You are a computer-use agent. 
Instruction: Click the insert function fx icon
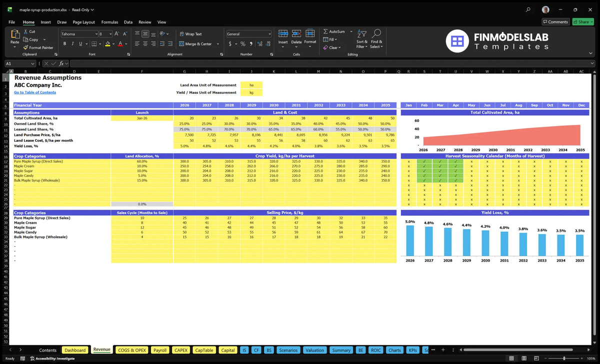pos(61,63)
